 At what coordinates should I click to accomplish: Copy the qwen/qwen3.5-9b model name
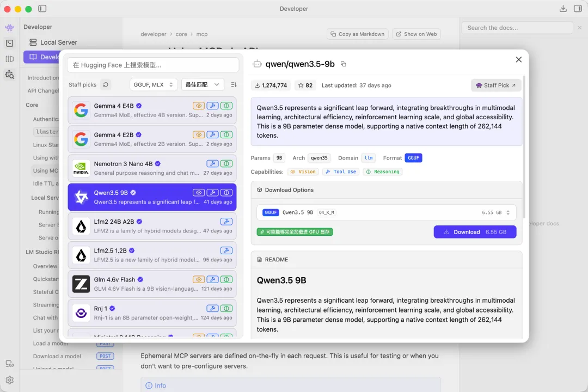coord(343,64)
